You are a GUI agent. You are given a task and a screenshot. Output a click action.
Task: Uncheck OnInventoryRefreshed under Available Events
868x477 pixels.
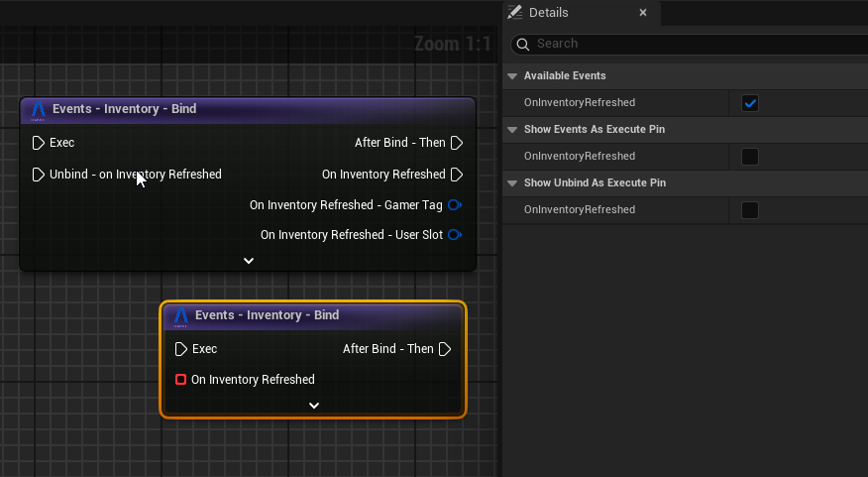[750, 103]
